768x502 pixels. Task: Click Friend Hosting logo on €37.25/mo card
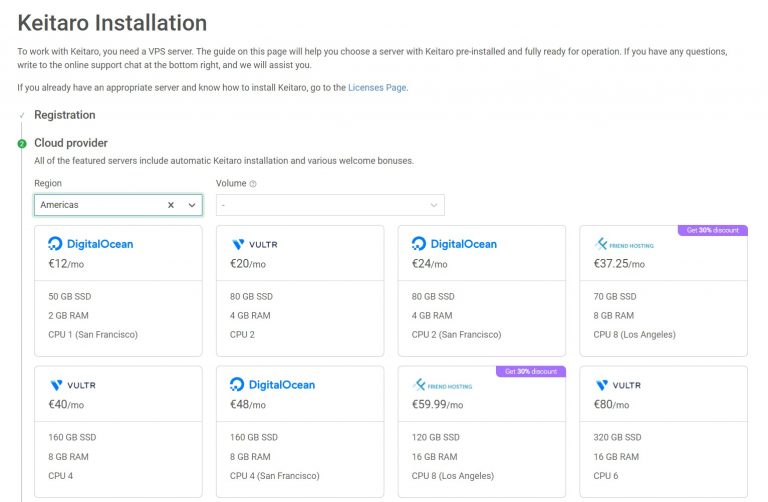pos(624,244)
